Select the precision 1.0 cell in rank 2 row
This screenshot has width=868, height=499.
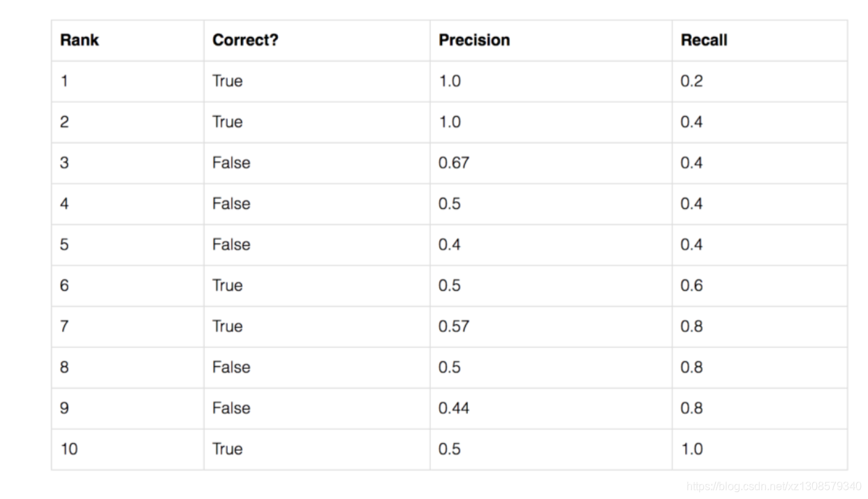pos(450,122)
